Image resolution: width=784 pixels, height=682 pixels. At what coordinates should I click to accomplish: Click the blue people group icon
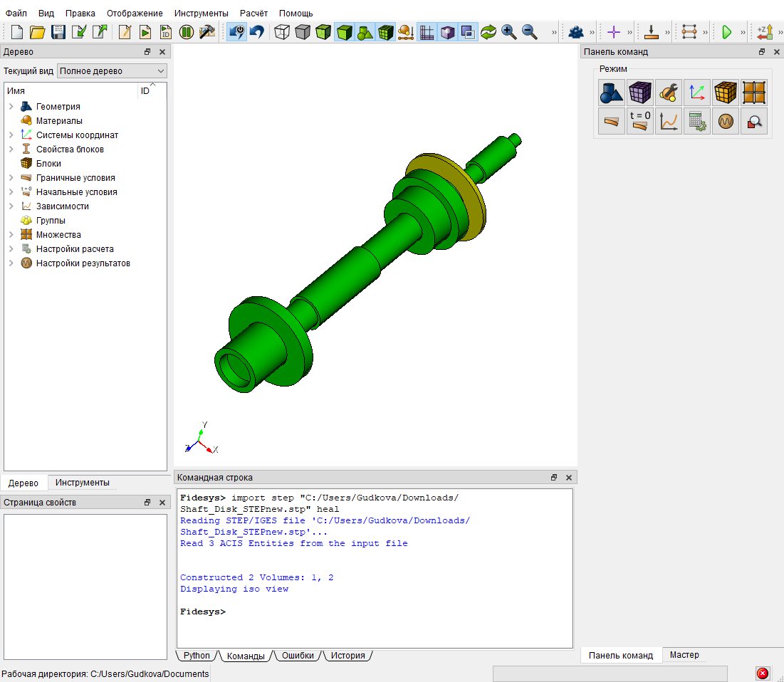click(576, 33)
